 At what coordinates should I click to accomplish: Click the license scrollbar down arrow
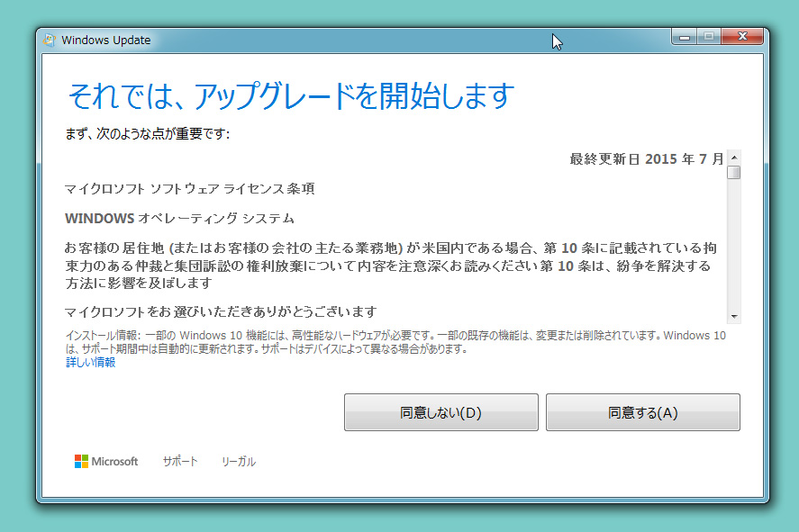click(x=734, y=317)
